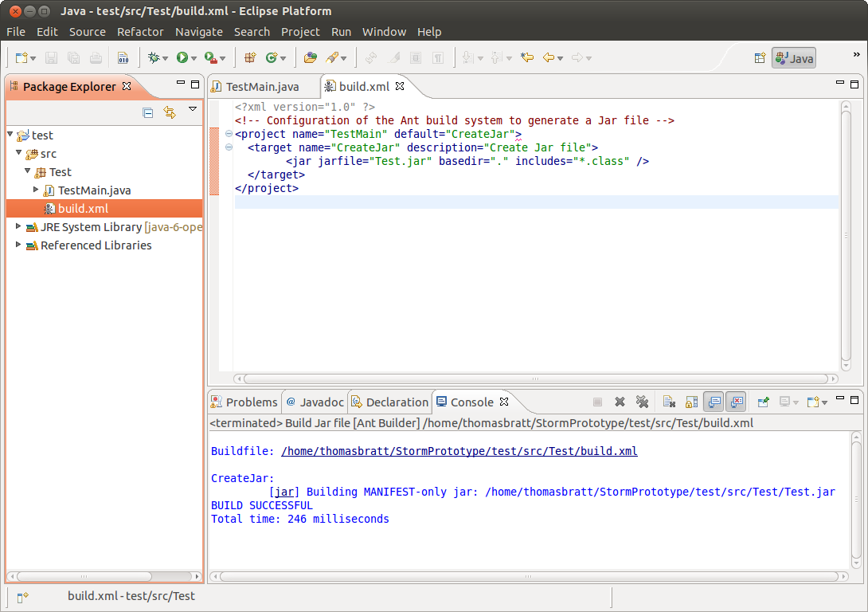
Task: Click the Search flashlight icon
Action: tap(332, 57)
